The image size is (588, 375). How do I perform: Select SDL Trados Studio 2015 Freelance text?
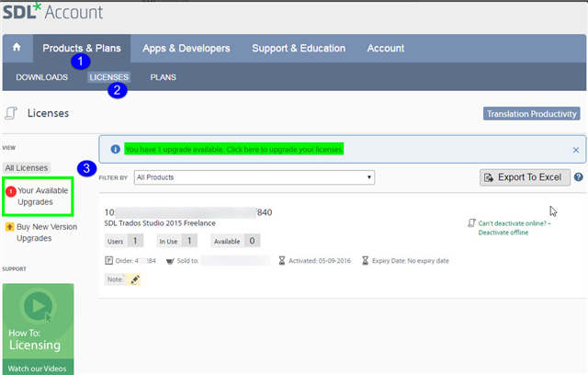[x=160, y=223]
